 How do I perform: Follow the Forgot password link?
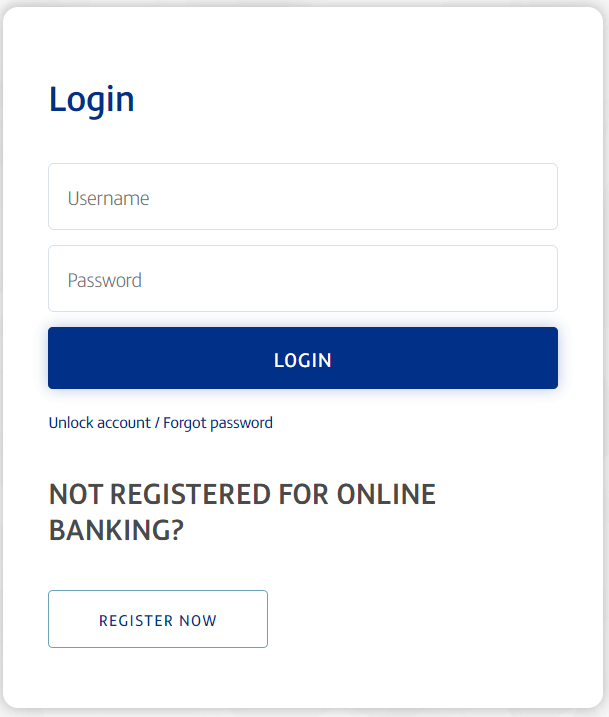(218, 423)
